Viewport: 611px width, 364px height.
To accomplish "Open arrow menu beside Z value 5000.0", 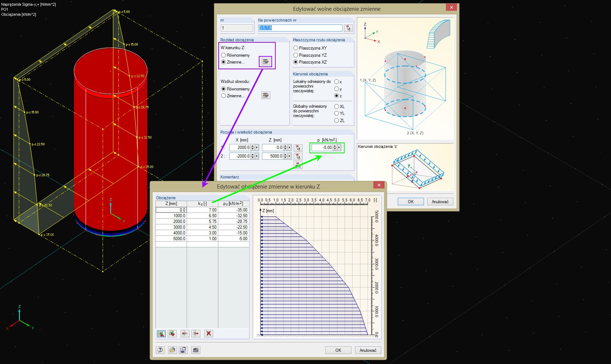I will 290,156.
